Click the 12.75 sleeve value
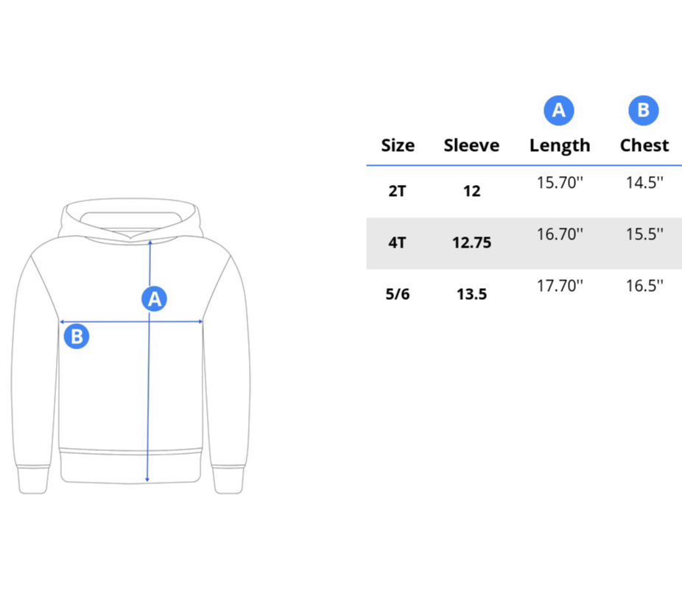The image size is (682, 616). (x=471, y=242)
